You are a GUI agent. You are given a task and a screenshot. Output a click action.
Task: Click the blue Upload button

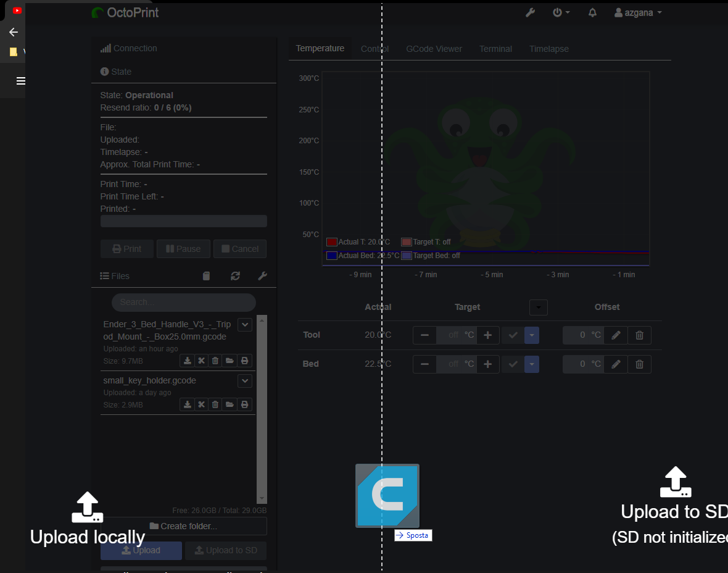tap(141, 550)
